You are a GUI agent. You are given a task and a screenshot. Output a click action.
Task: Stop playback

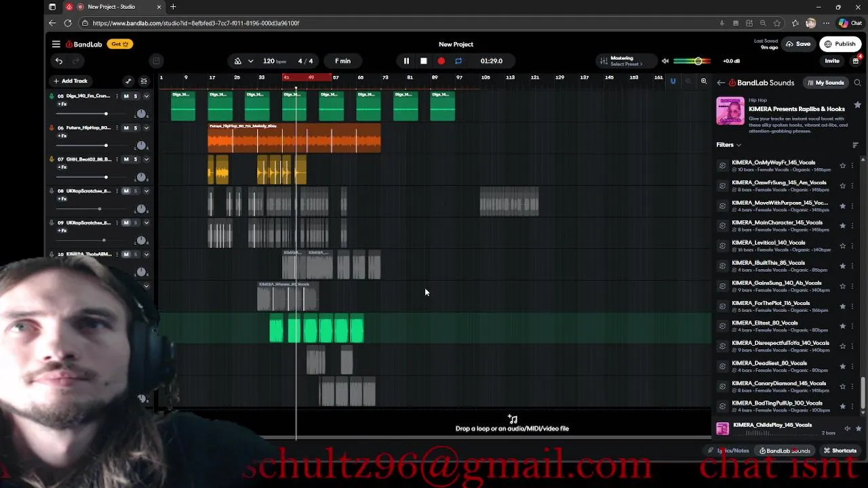coord(424,61)
